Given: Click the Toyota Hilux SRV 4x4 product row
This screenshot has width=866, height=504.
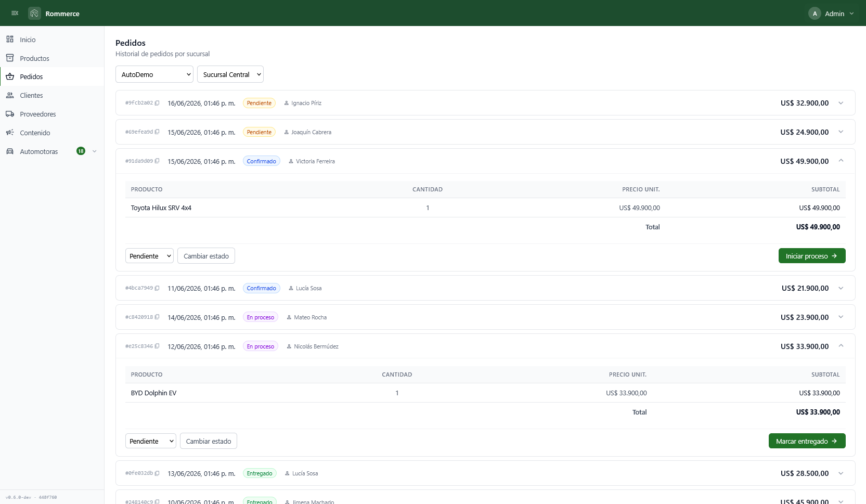Looking at the screenshot, I should tap(485, 208).
